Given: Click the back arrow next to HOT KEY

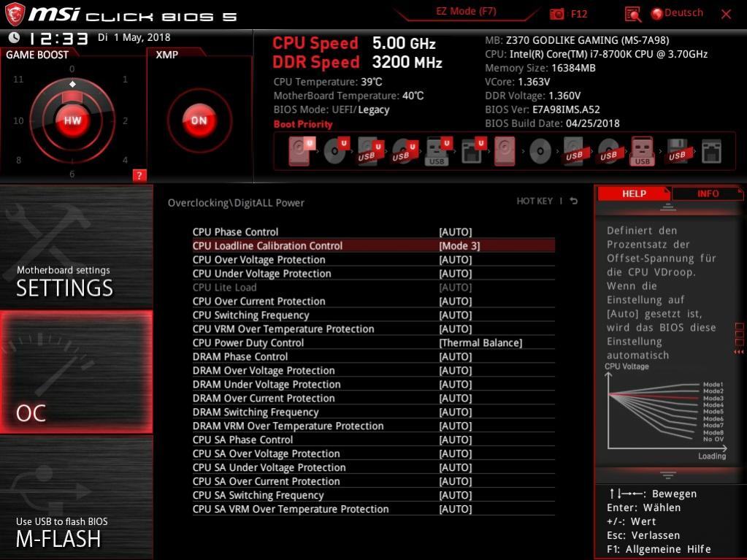Looking at the screenshot, I should pyautogui.click(x=574, y=201).
